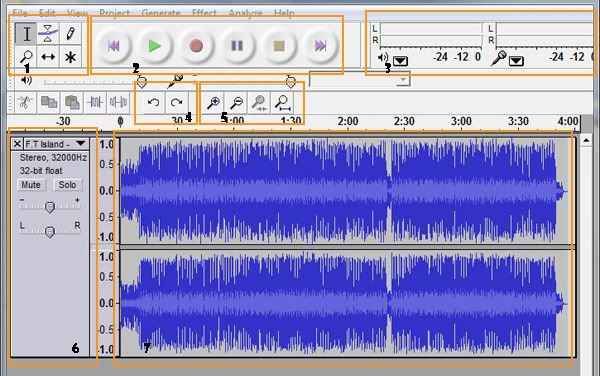The image size is (600, 376).
Task: Select the Envelope tool
Action: pos(48,34)
